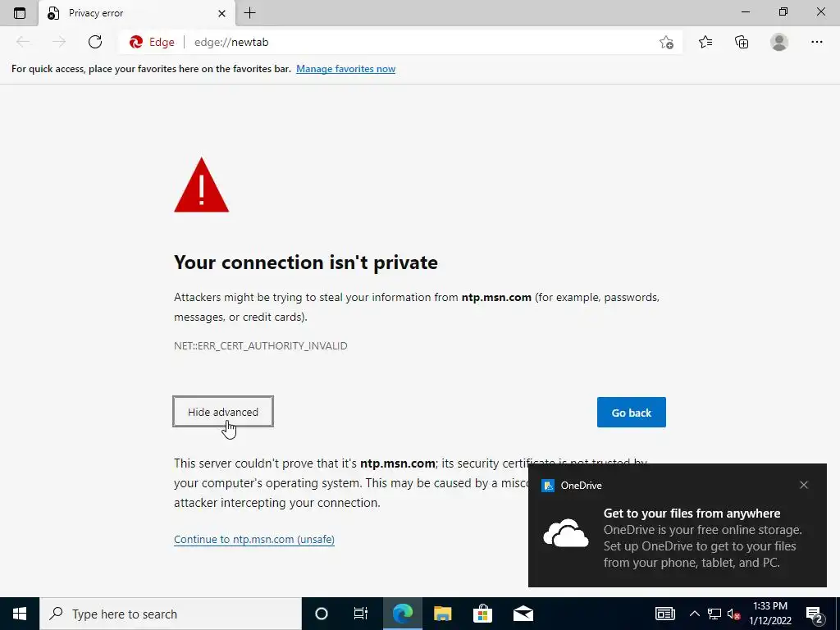The image size is (840, 630).
Task: Click the red Edge security icon
Action: (x=136, y=42)
